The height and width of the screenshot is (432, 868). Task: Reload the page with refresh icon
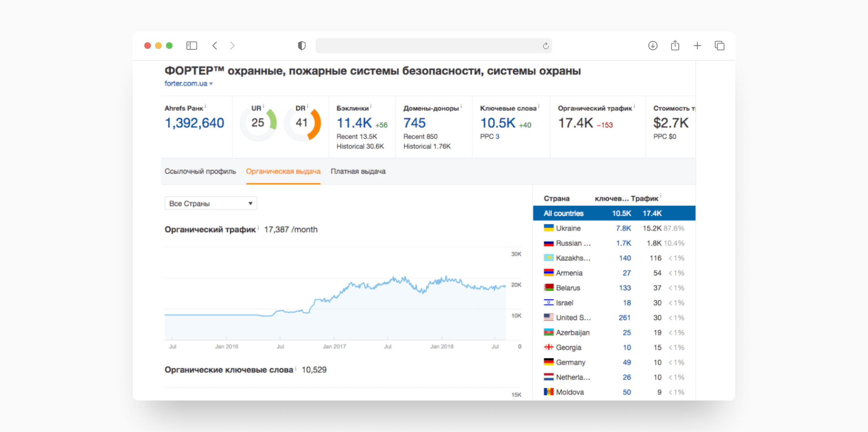click(x=546, y=46)
